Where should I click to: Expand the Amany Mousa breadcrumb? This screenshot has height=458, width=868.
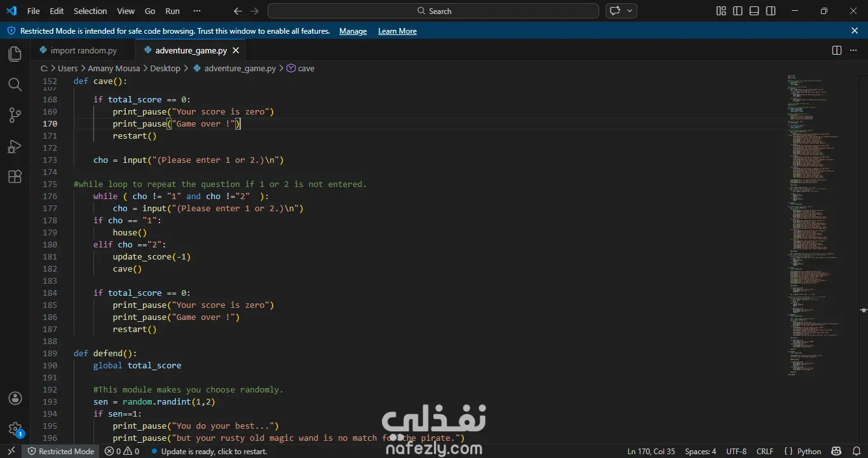click(x=114, y=68)
